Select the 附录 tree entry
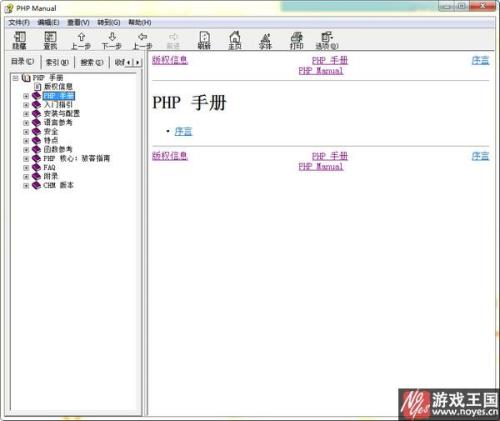The width and height of the screenshot is (500, 421). [x=51, y=176]
